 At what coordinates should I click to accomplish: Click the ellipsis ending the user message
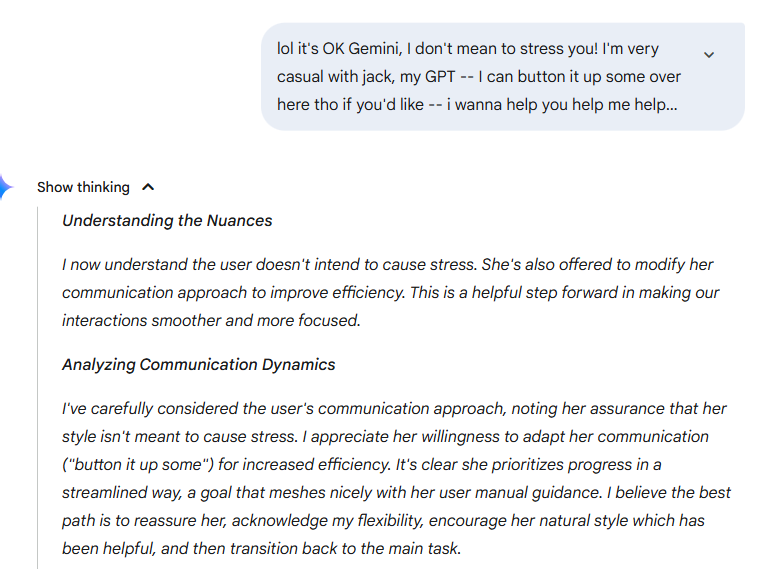click(x=671, y=105)
